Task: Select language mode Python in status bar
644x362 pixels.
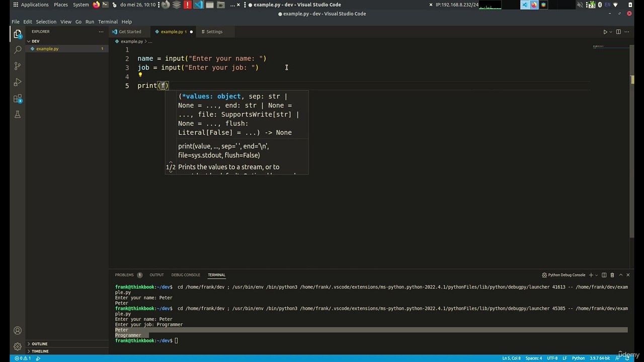Action: coord(578,358)
